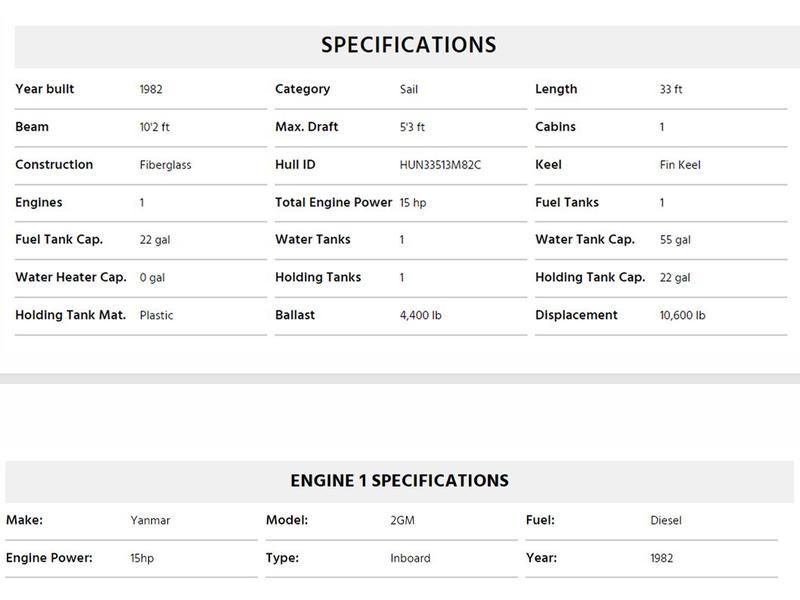
Task: Click the Displacement value 10,600 lb
Action: pos(682,315)
